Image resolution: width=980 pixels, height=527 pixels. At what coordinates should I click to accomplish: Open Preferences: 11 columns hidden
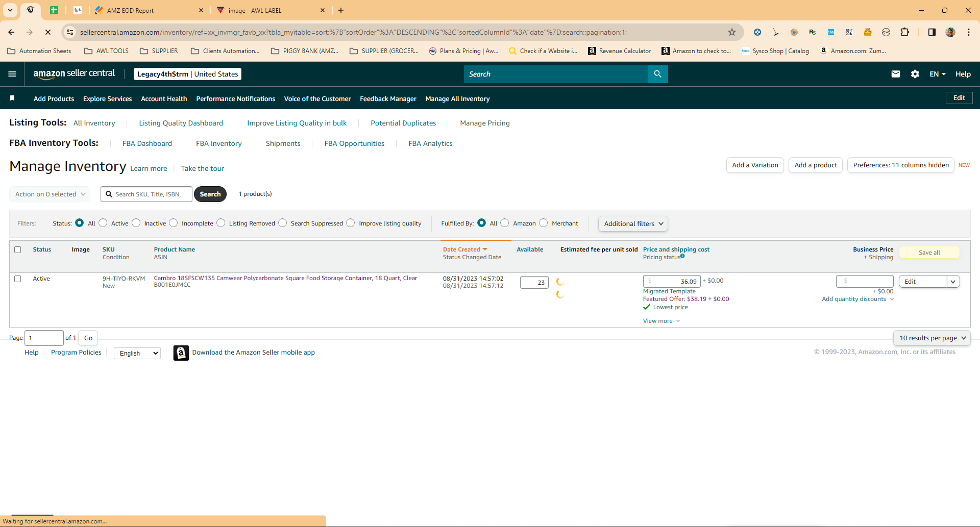pos(901,165)
